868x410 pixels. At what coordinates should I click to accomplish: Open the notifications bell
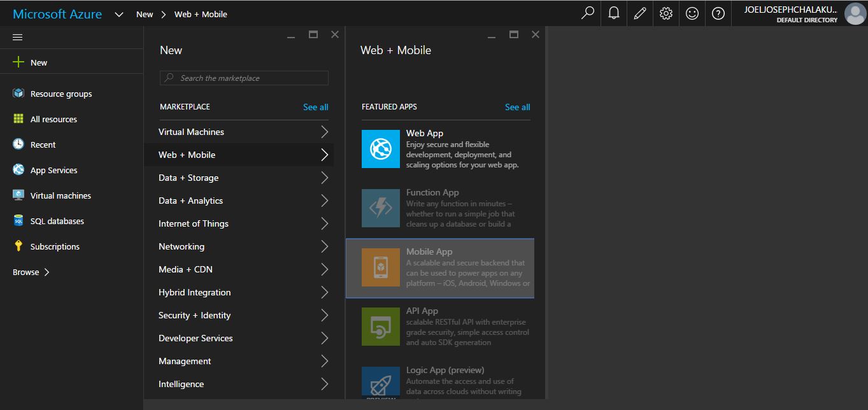(614, 13)
